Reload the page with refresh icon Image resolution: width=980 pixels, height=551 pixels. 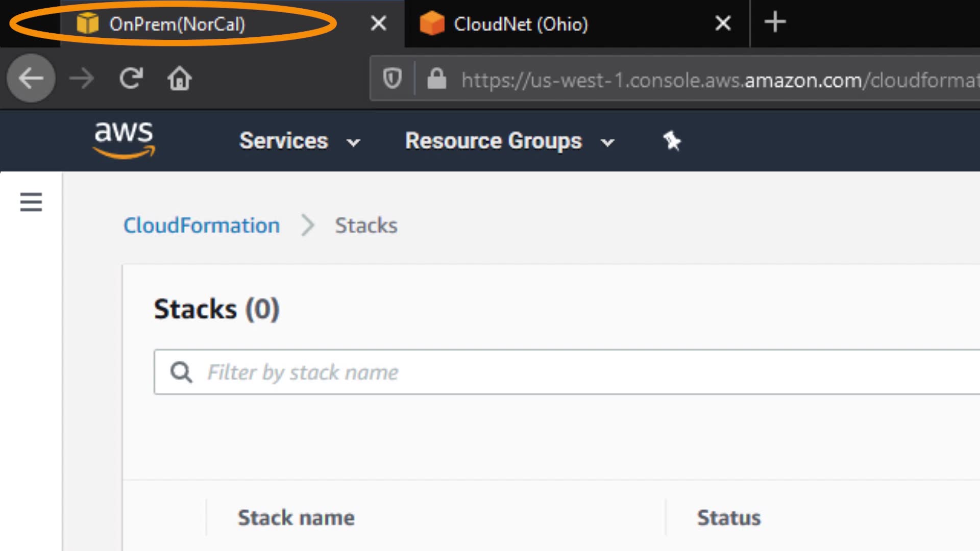point(131,79)
